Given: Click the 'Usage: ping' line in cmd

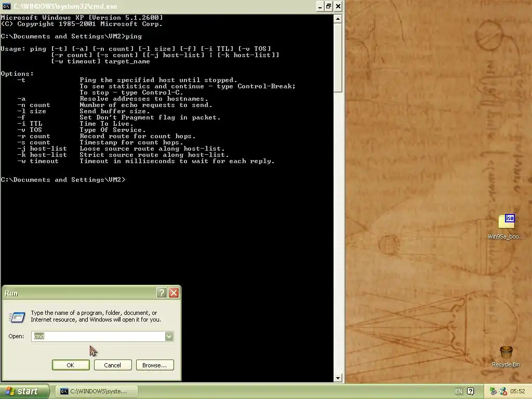Looking at the screenshot, I should pyautogui.click(x=136, y=49).
